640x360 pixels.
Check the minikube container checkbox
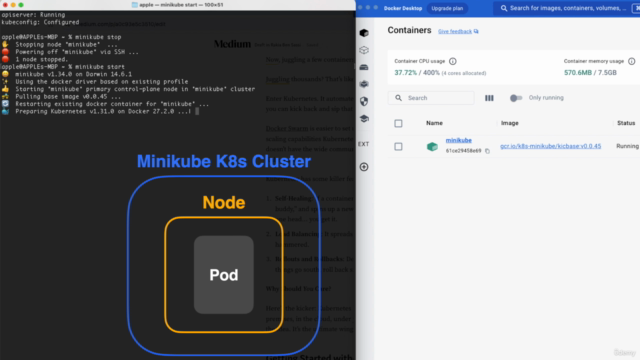[398, 147]
